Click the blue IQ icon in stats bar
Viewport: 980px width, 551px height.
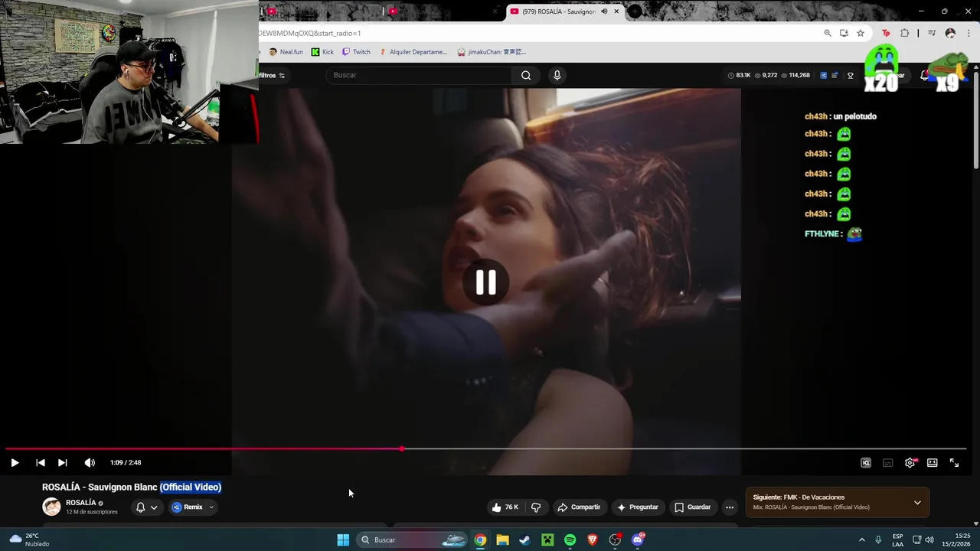(x=824, y=75)
